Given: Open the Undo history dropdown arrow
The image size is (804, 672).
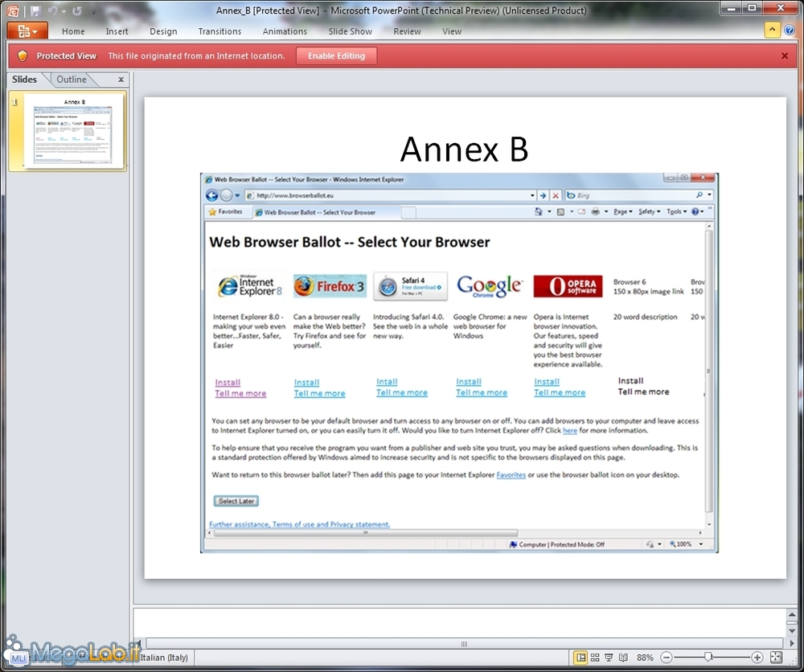Looking at the screenshot, I should click(x=64, y=11).
